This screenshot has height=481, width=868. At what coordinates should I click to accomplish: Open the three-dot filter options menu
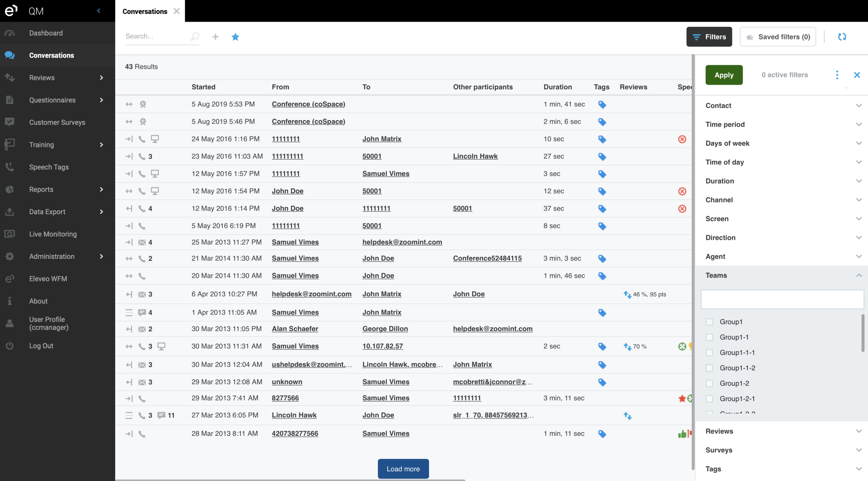(837, 75)
